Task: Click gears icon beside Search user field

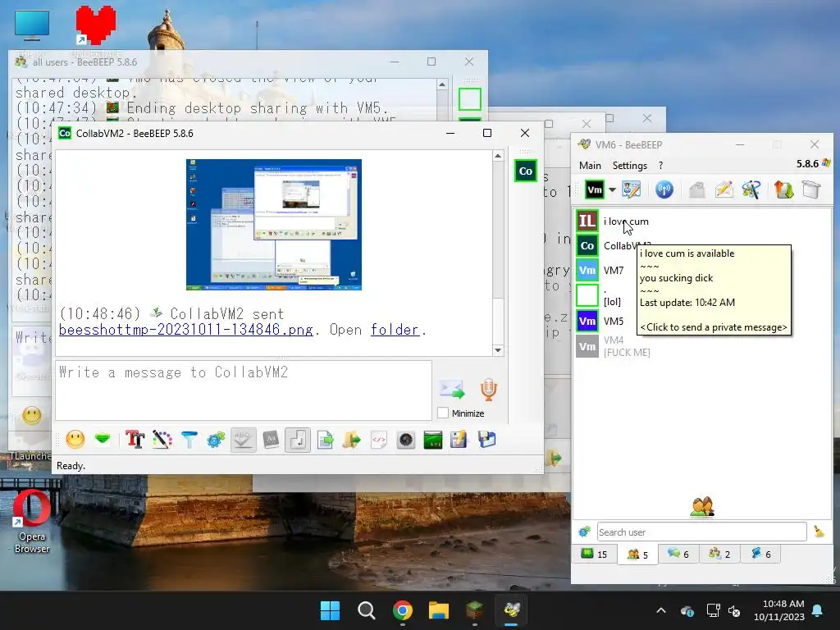Action: [x=584, y=532]
